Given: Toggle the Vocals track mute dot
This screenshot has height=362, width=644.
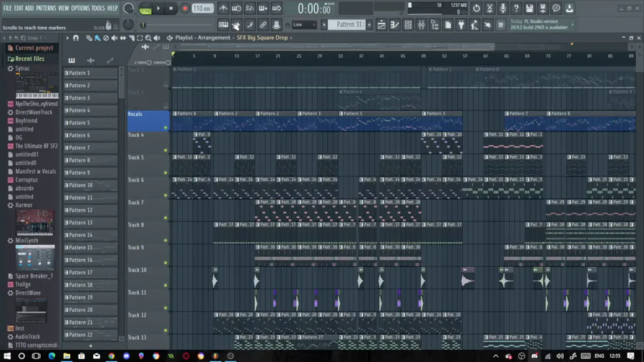Looking at the screenshot, I should point(166,127).
